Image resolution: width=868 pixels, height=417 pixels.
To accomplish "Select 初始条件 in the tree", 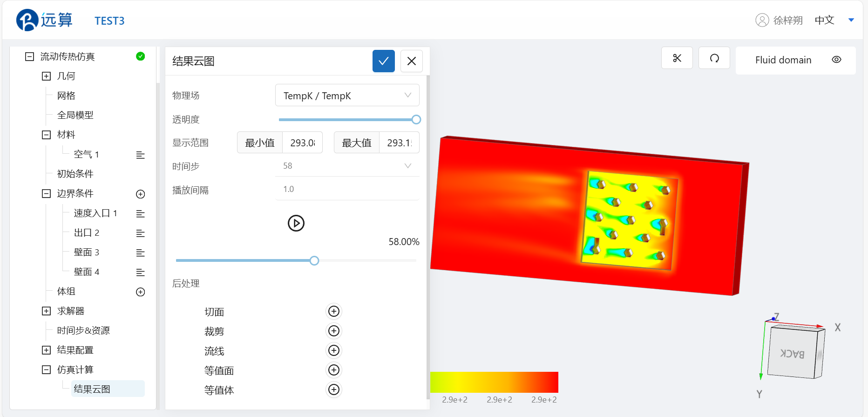I will (75, 174).
